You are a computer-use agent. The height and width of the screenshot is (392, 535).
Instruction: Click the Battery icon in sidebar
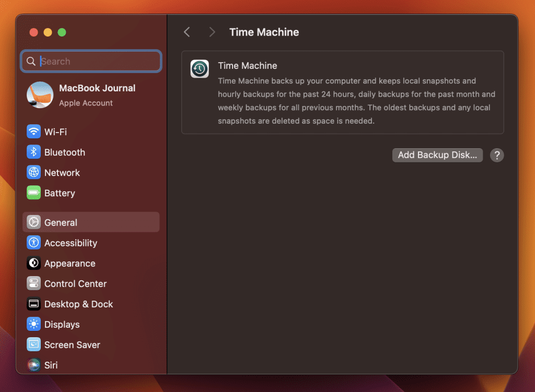point(34,193)
